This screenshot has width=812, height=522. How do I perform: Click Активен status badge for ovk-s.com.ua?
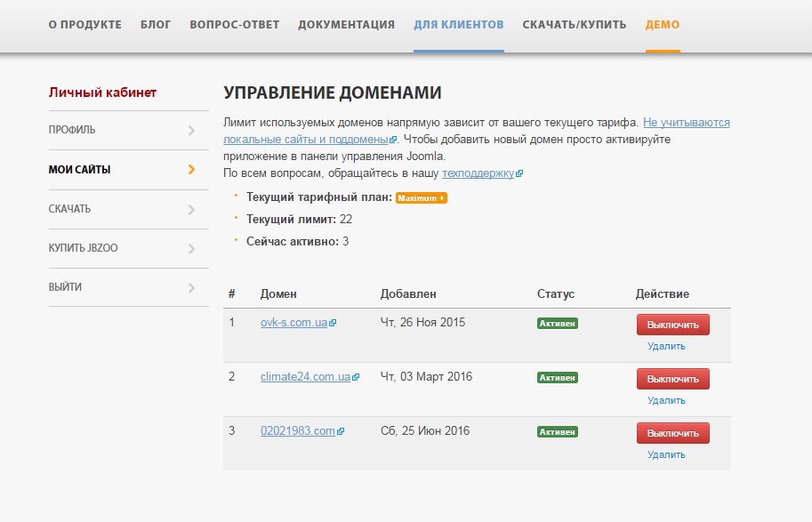click(x=558, y=324)
